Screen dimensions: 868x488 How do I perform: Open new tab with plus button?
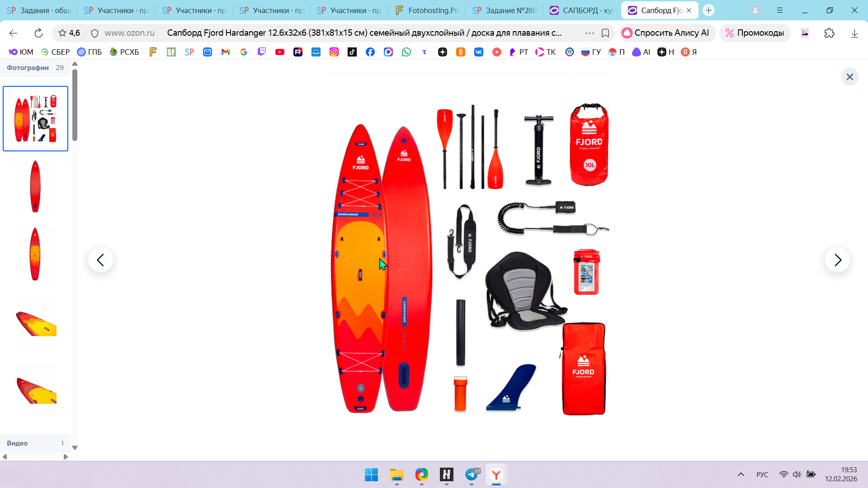[x=708, y=10]
